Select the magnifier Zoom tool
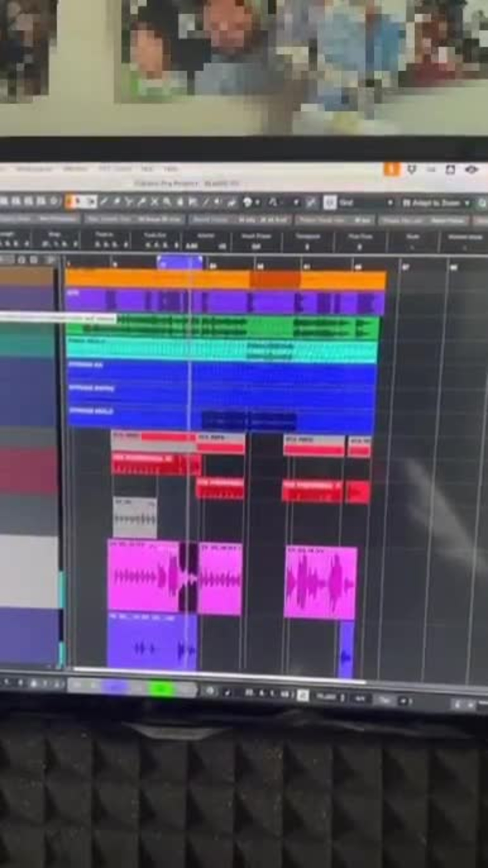The width and height of the screenshot is (488, 868). [167, 202]
